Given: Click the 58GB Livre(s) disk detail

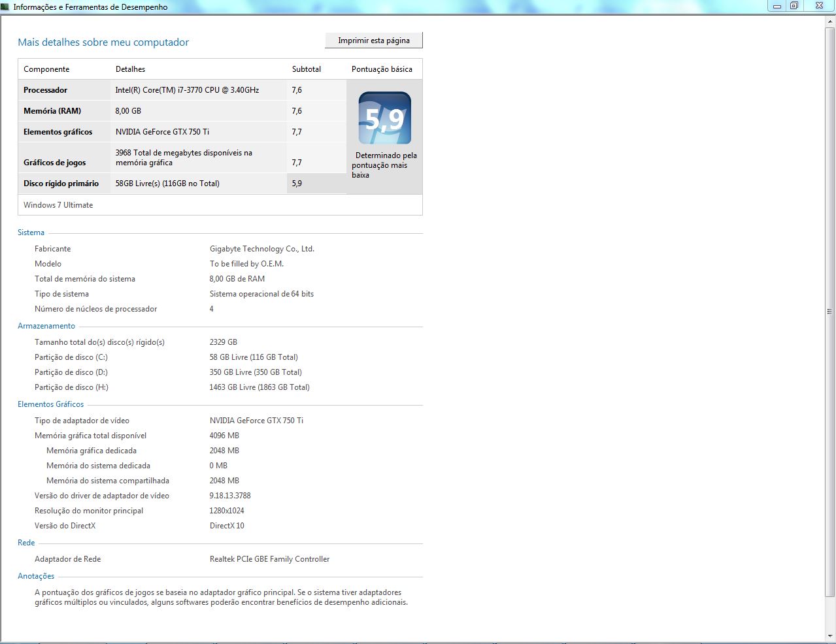Looking at the screenshot, I should tap(167, 184).
